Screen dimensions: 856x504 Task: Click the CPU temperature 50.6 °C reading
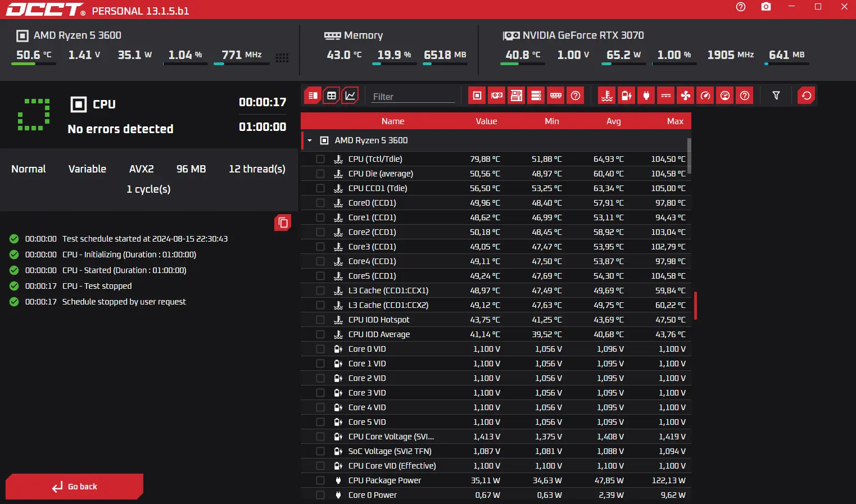tap(34, 55)
